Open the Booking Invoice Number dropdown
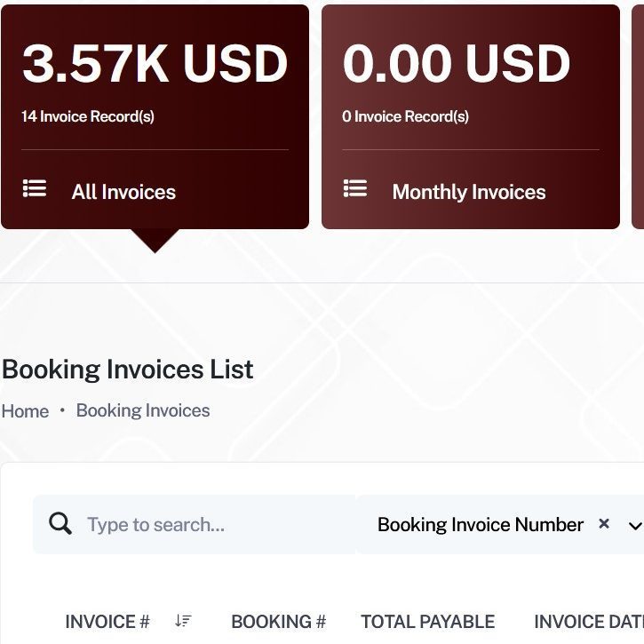This screenshot has height=644, width=644. 481,525
